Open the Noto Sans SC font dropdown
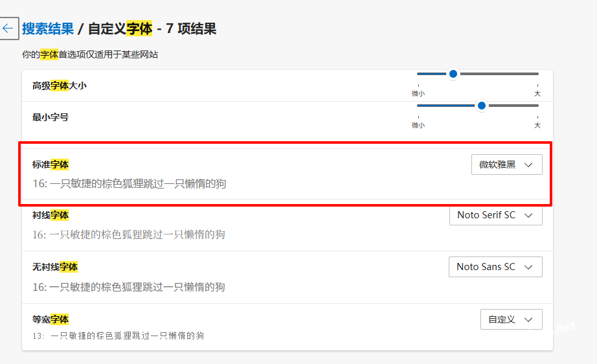 (495, 267)
